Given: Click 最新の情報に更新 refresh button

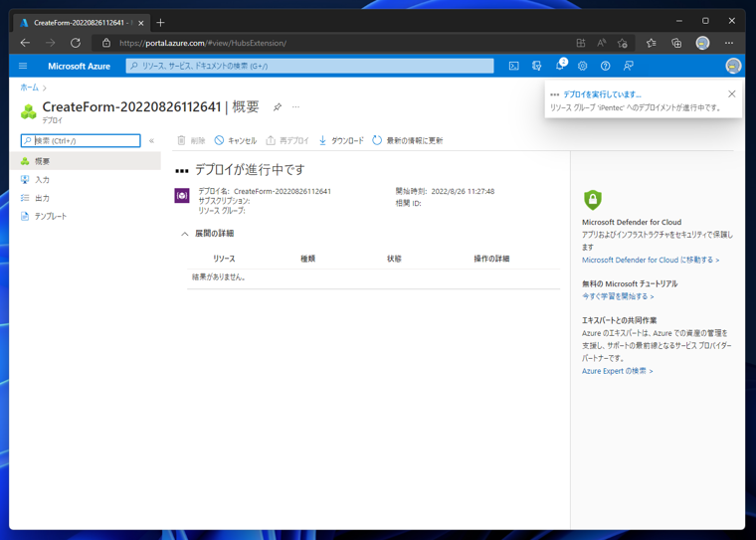Looking at the screenshot, I should (408, 141).
